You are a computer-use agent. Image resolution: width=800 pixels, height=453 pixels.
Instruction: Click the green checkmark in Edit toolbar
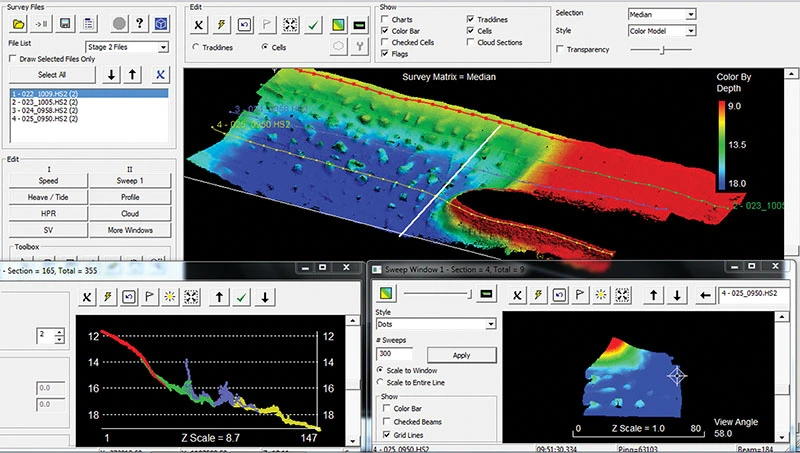pyautogui.click(x=314, y=24)
